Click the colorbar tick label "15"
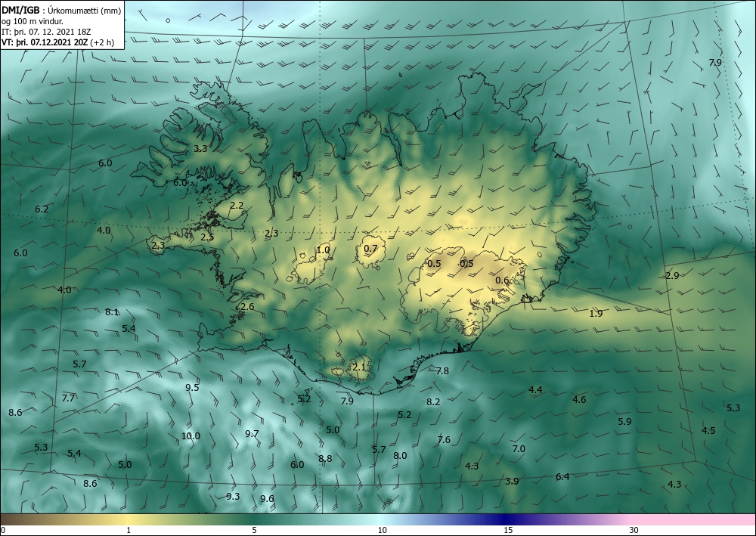Image resolution: width=756 pixels, height=536 pixels. [x=508, y=531]
